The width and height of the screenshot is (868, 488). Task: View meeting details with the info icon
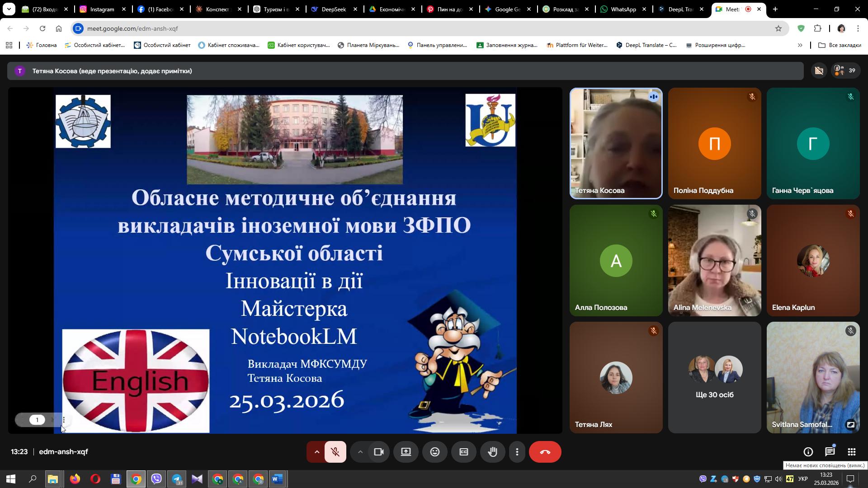(807, 451)
